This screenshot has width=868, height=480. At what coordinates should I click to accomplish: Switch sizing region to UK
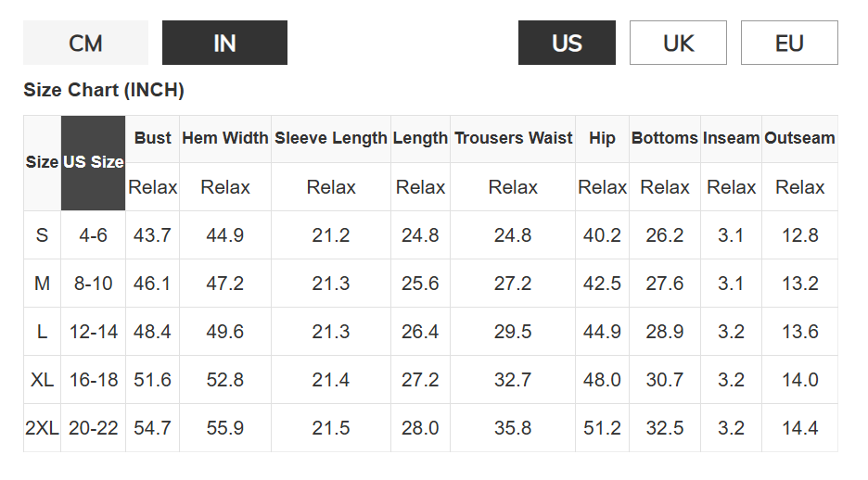pos(678,43)
